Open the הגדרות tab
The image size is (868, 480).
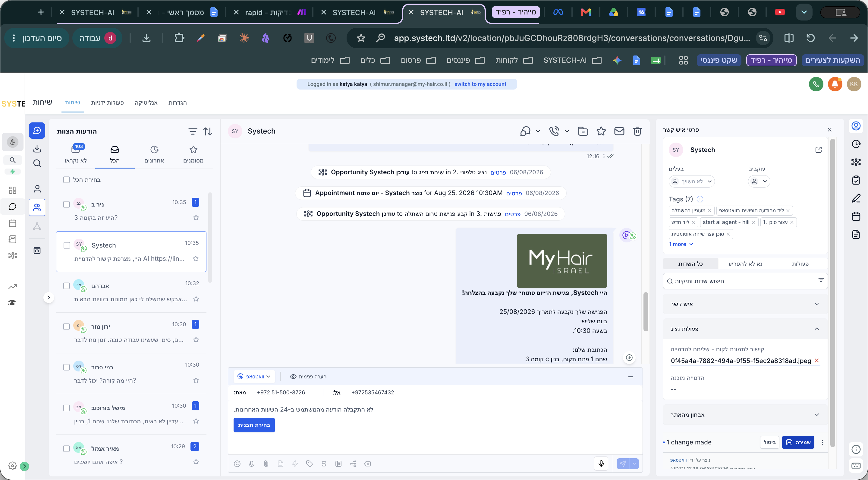pos(178,103)
